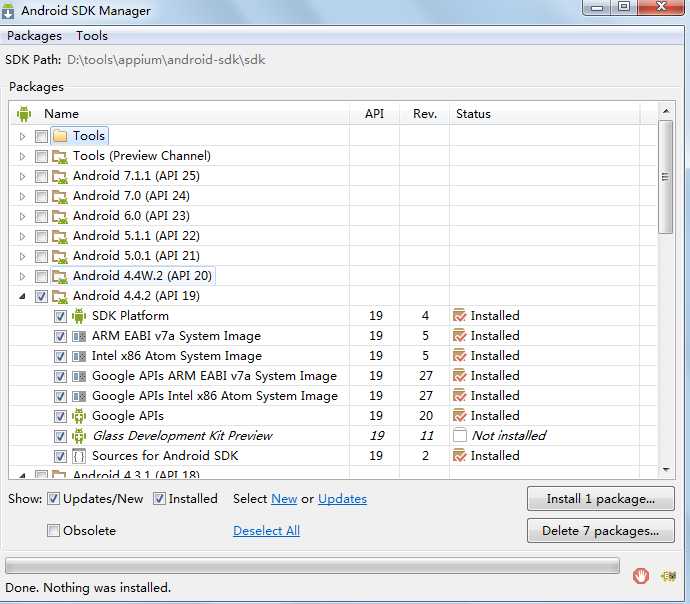This screenshot has width=690, height=604.
Task: Click the Android SDK Manager title bar icon
Action: pyautogui.click(x=8, y=12)
